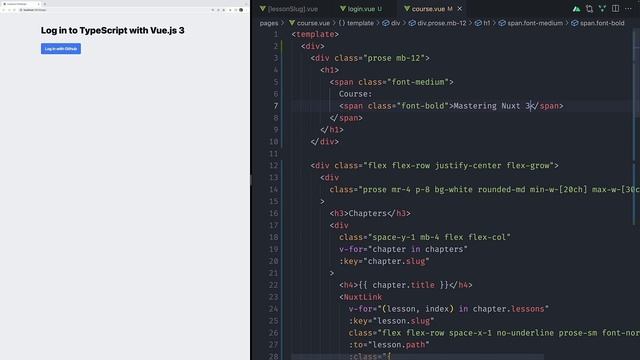Screen dimensions: 640x360
Task: Click the 'Mastering Nuxt 3' text on line 7
Action: point(491,106)
